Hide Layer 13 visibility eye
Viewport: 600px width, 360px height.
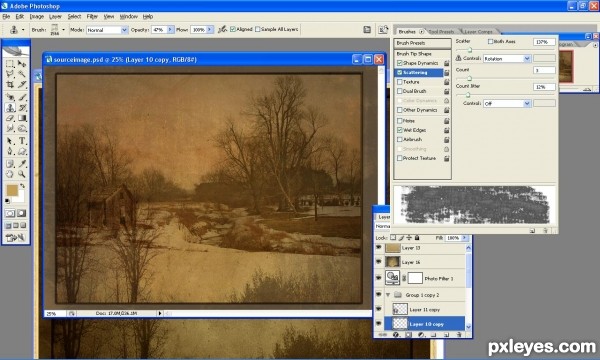click(379, 248)
